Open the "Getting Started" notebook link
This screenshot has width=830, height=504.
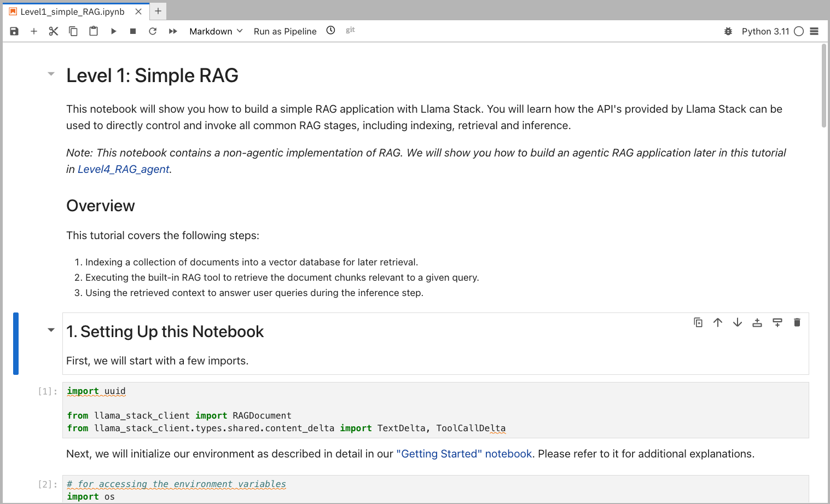pyautogui.click(x=464, y=454)
